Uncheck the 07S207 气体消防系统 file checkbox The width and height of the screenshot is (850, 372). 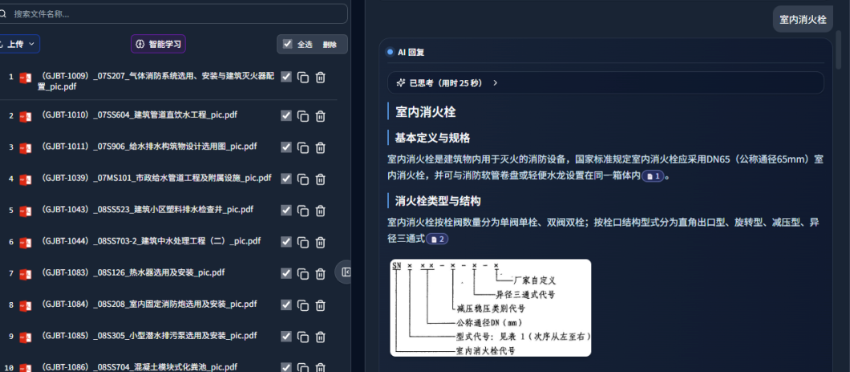(x=286, y=77)
